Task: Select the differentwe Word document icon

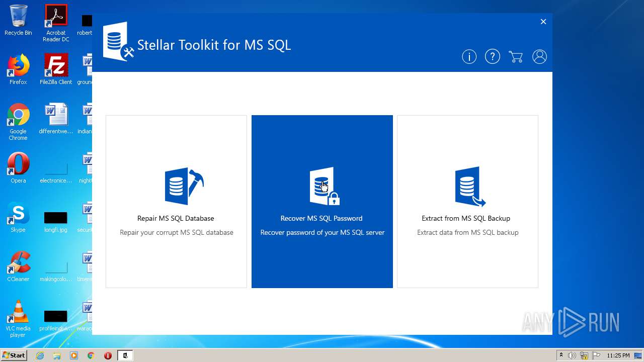Action: coord(56,119)
